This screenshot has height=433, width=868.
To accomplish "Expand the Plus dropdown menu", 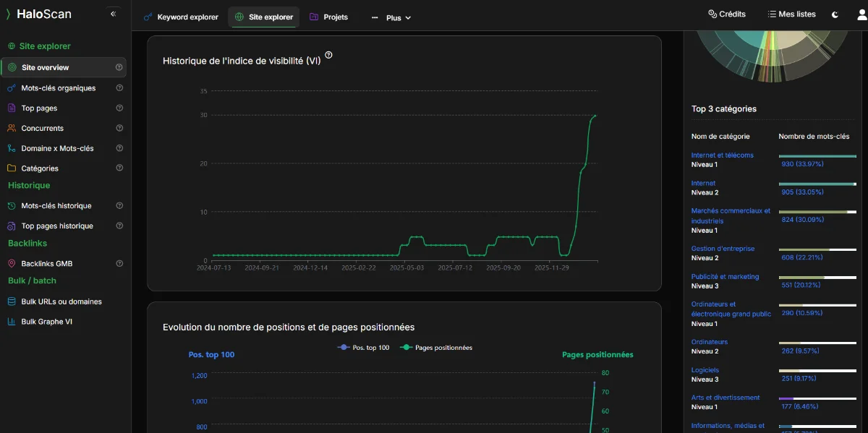I will pos(391,18).
